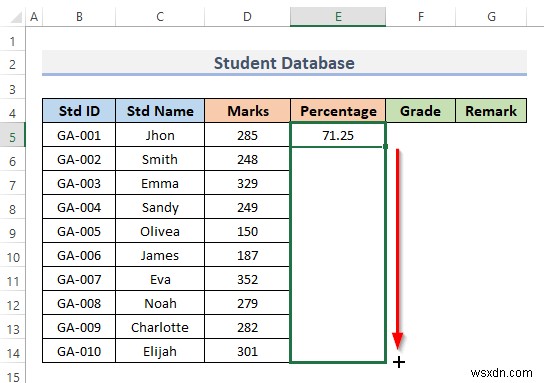Image resolution: width=544 pixels, height=383 pixels.
Task: Click the Std Name header cell
Action: tap(160, 111)
